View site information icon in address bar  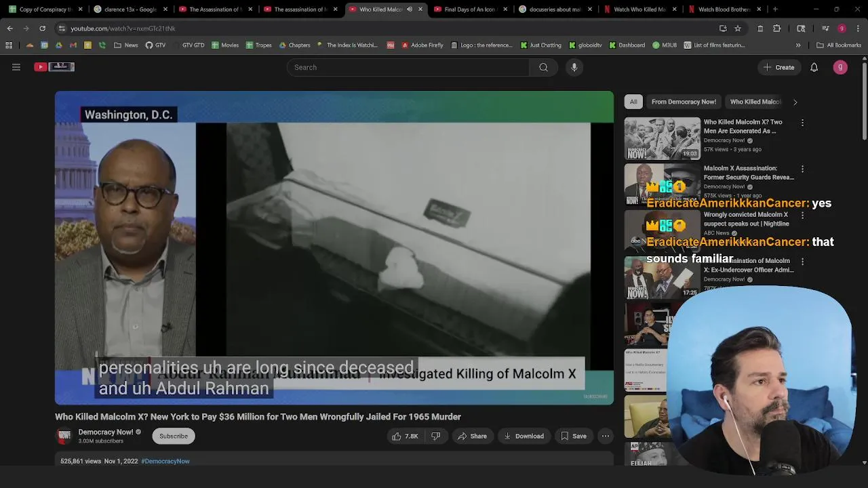coord(62,28)
